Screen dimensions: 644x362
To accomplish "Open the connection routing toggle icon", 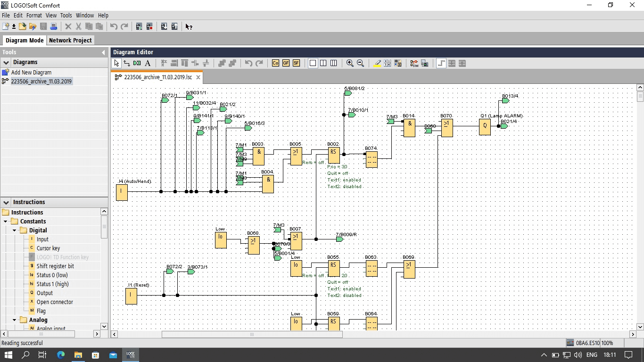I will 441,63.
